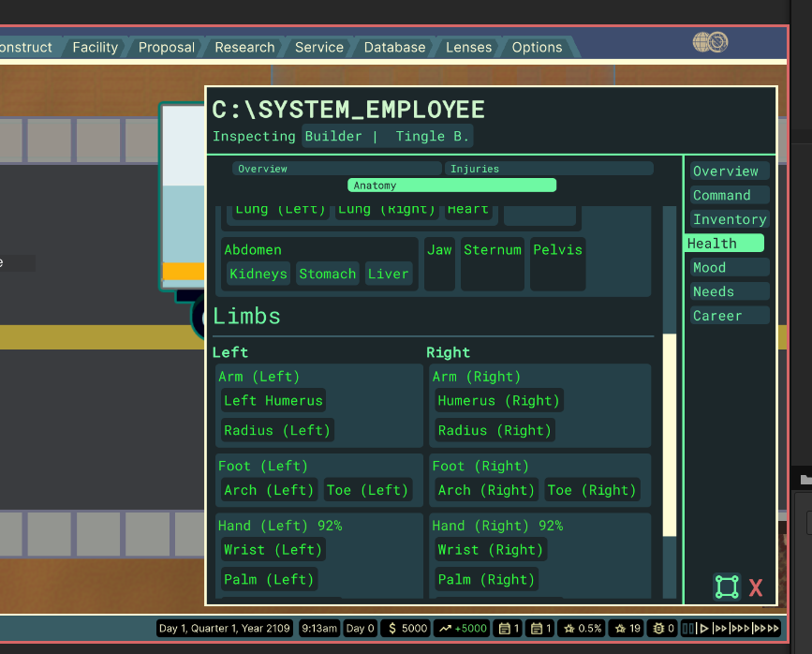Image resolution: width=812 pixels, height=654 pixels.
Task: Click the anatomy list scrollbar thumb
Action: 670,436
